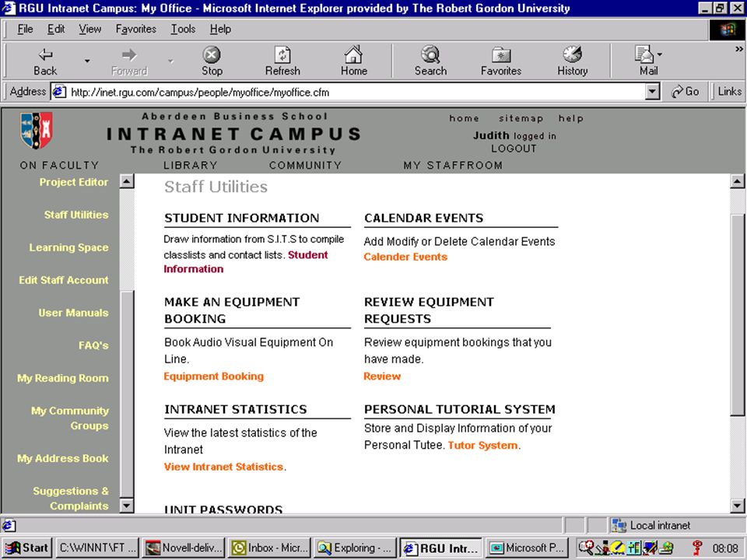
Task: Click the Mail toolbar icon
Action: pos(644,54)
